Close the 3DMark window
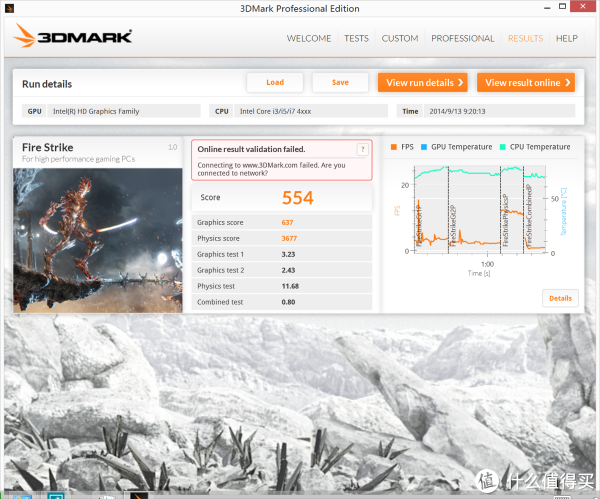 [583, 6]
